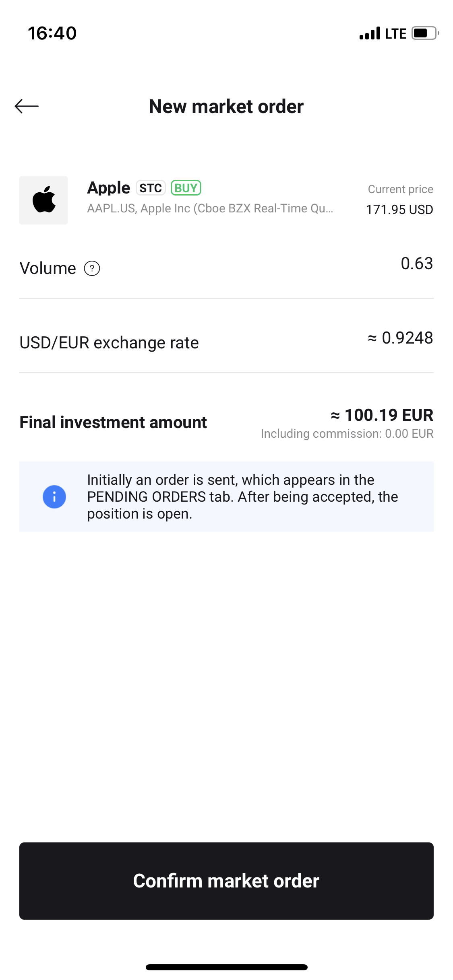Tap the home indicator bar at bottom
Viewport: 453px width, 980px height.
click(226, 967)
